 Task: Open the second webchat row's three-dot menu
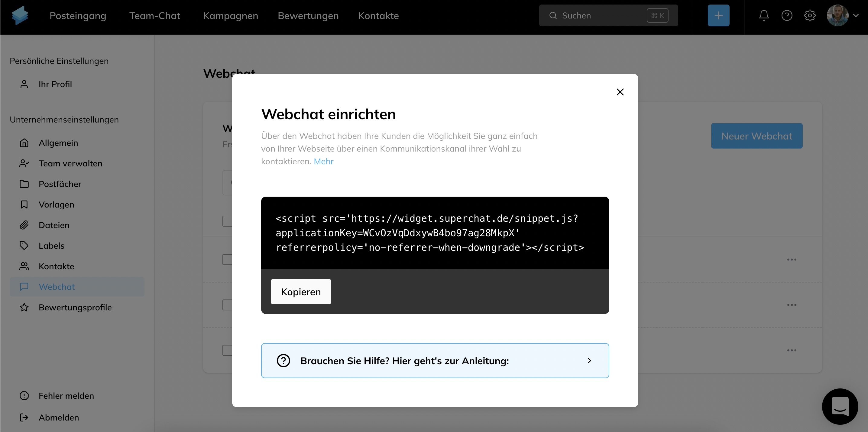(792, 305)
